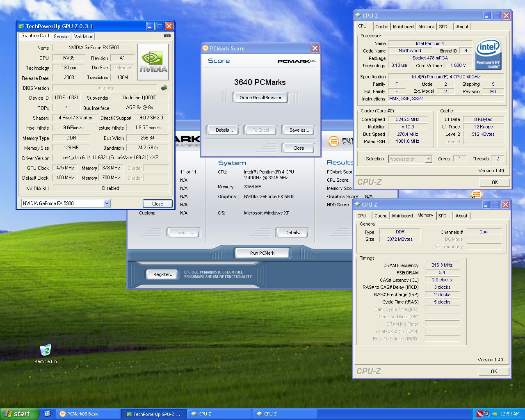Image resolution: width=525 pixels, height=420 pixels.
Task: Click the Internet Explorer quick launch icon
Action: (x=48, y=414)
